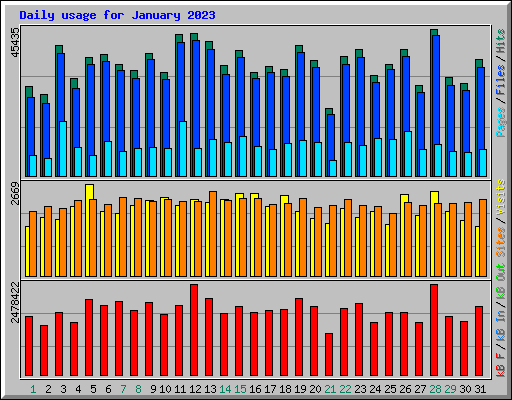The width and height of the screenshot is (512, 400).
Task: Click the tallest red kB bar for day 12
Action: (194, 330)
